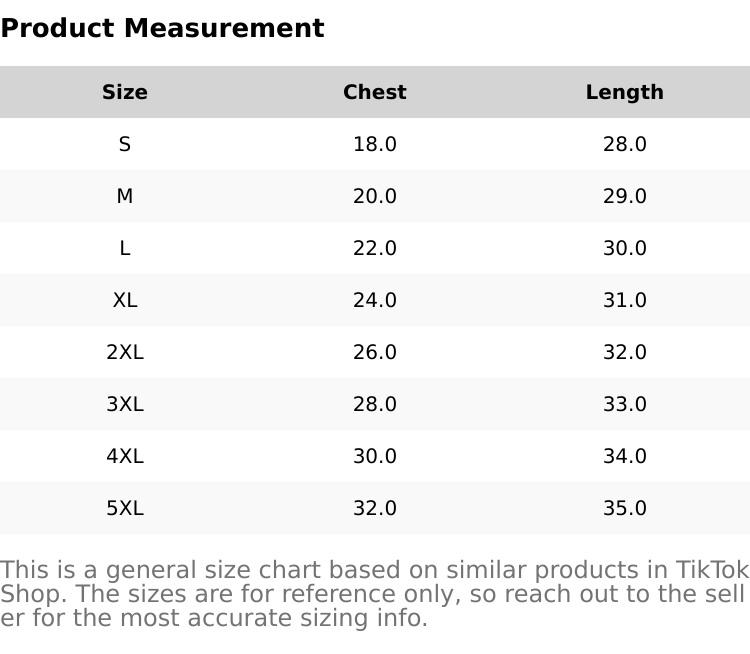Click chest value 18.0
Screen dimensions: 750x654
point(375,144)
